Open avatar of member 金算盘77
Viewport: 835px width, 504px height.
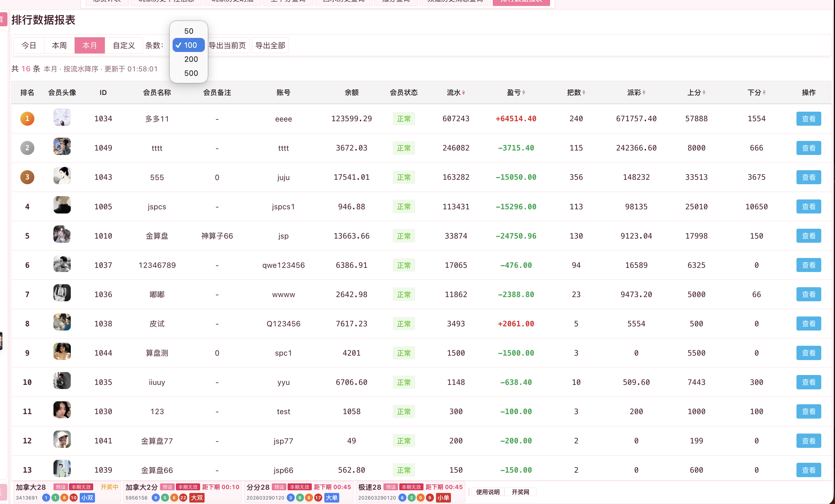click(x=62, y=439)
